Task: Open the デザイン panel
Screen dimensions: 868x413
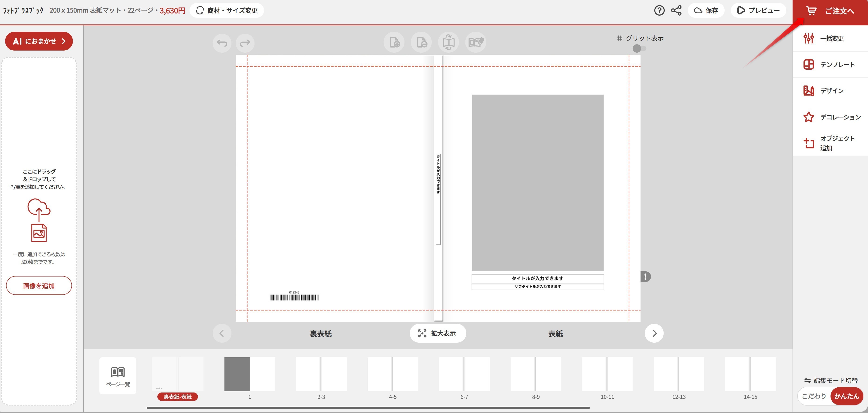Action: coord(830,91)
